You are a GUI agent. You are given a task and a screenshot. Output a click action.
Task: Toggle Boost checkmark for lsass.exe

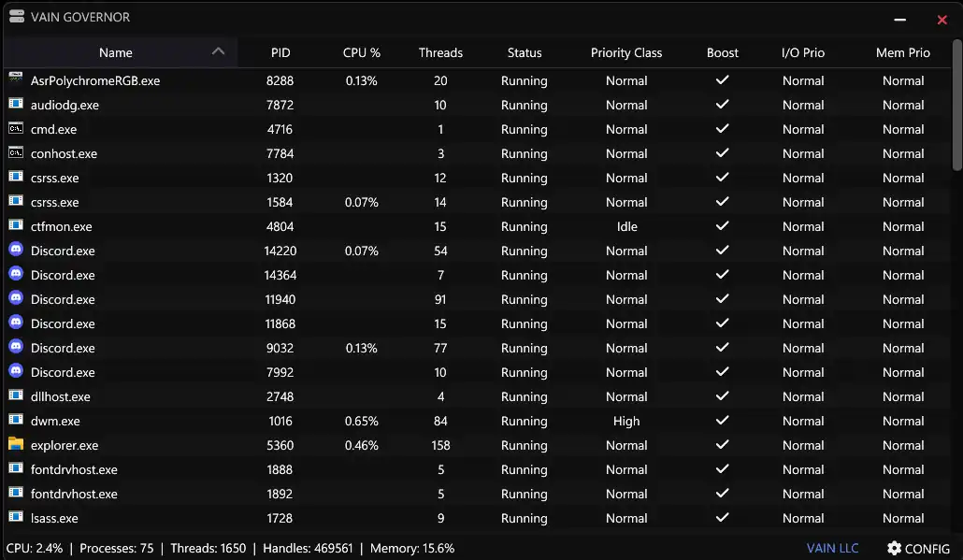(722, 518)
